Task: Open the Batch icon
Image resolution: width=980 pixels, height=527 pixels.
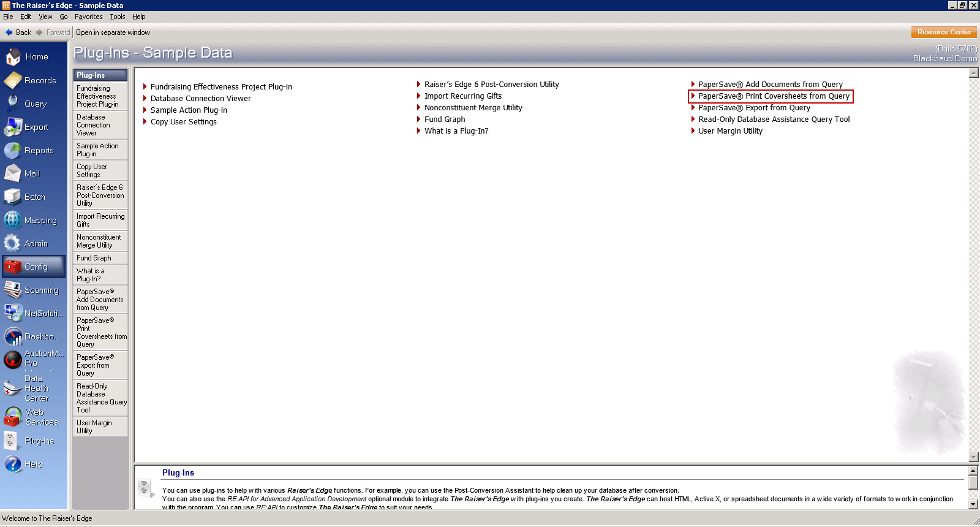Action: click(x=13, y=197)
